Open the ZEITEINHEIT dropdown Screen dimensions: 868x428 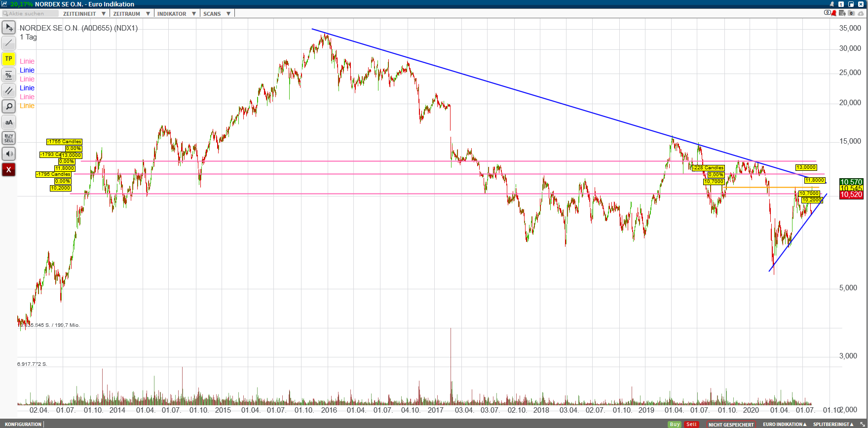(84, 14)
